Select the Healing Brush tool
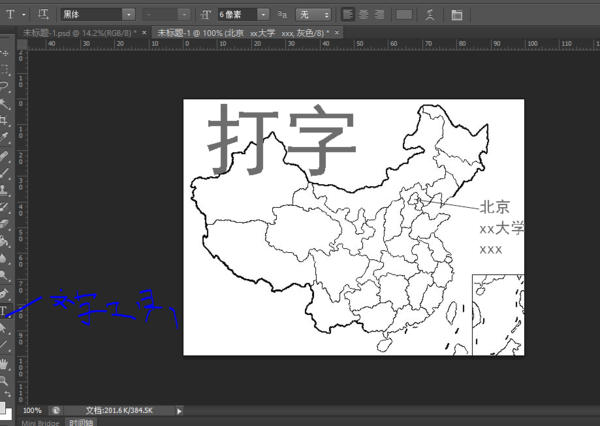 [x=5, y=156]
